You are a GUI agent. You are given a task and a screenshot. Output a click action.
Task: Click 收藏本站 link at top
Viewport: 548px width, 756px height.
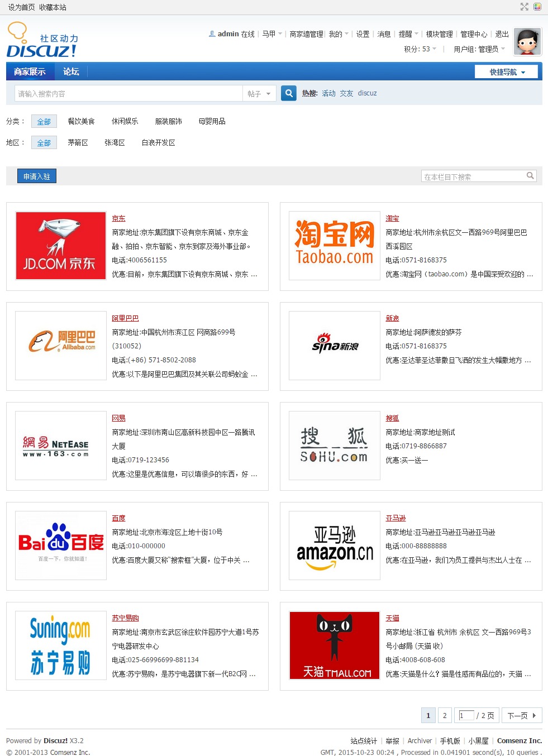[53, 7]
